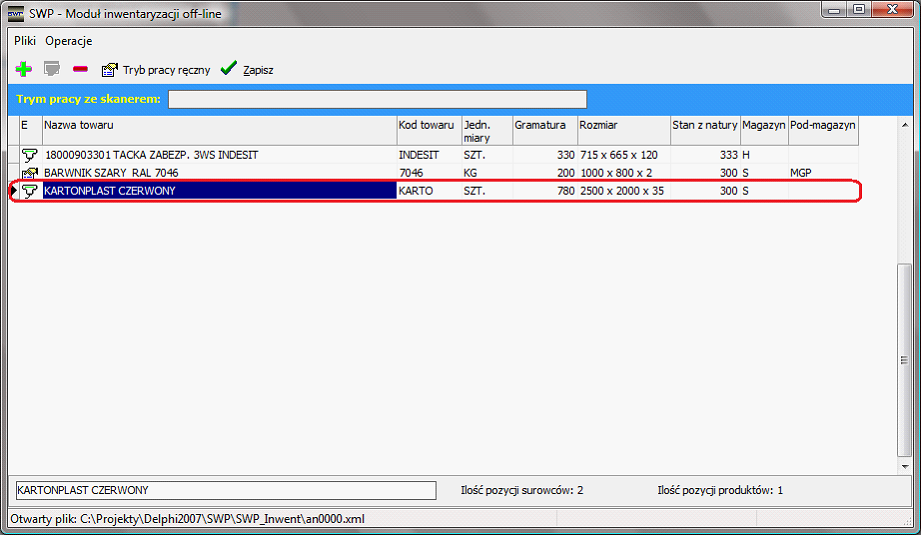Click the KARTONPLAST CZERWONY text field at bottom
Viewport: 922px width, 536px height.
(x=226, y=490)
